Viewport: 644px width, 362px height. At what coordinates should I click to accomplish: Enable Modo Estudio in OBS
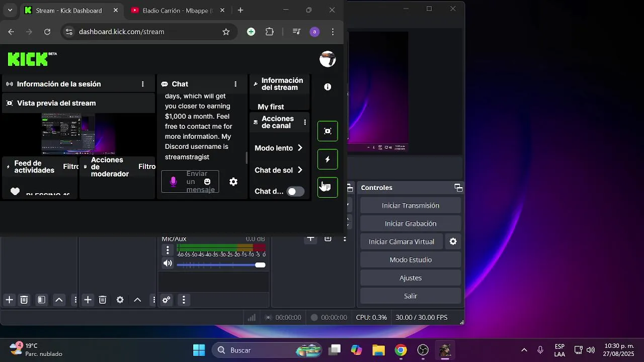[x=411, y=260]
